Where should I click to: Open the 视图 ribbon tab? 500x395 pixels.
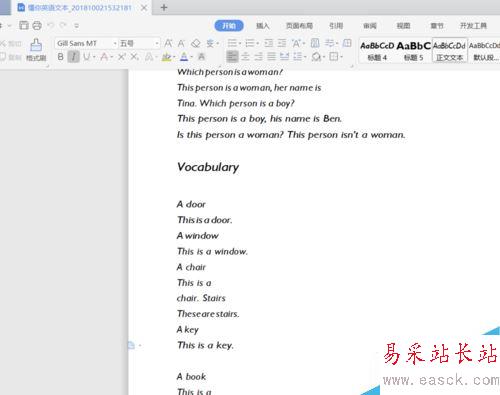(x=403, y=26)
